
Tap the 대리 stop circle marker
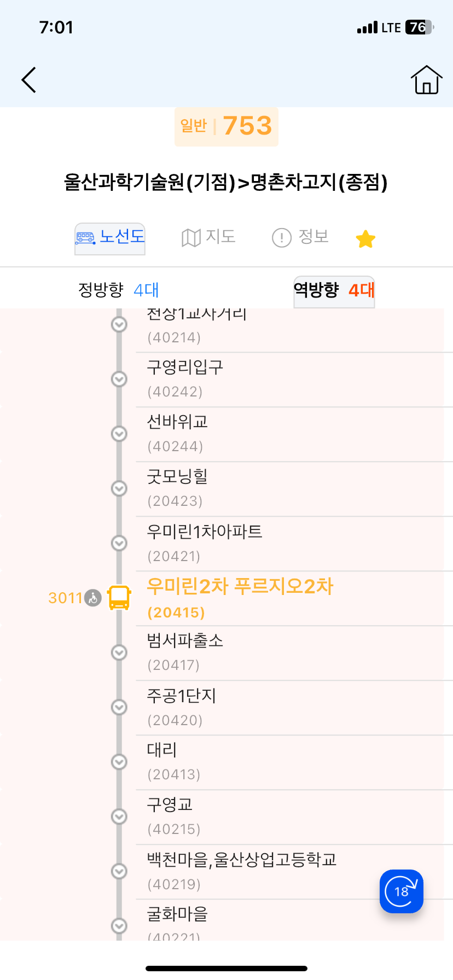[x=119, y=762]
